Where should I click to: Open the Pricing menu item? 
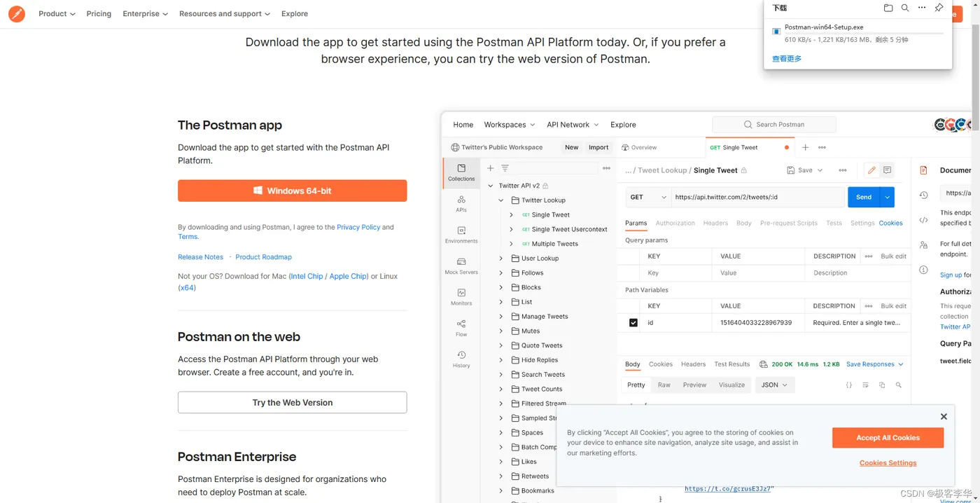click(99, 13)
